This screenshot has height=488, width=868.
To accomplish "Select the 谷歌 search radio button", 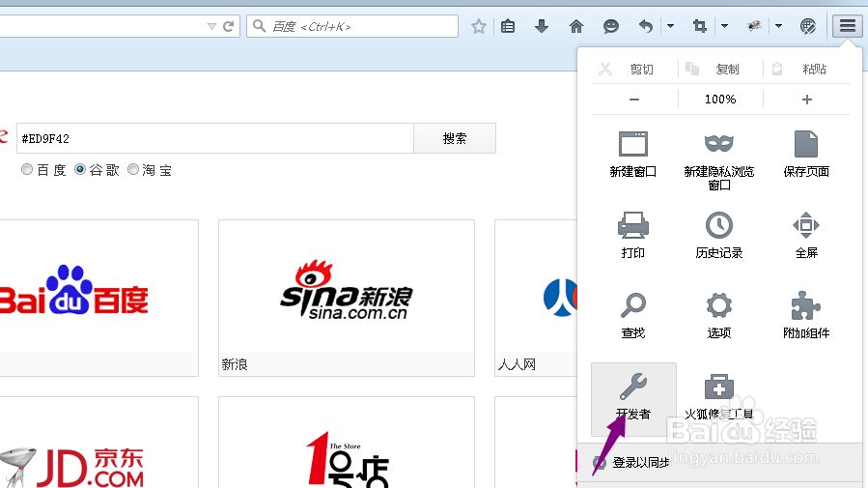I will coord(80,169).
